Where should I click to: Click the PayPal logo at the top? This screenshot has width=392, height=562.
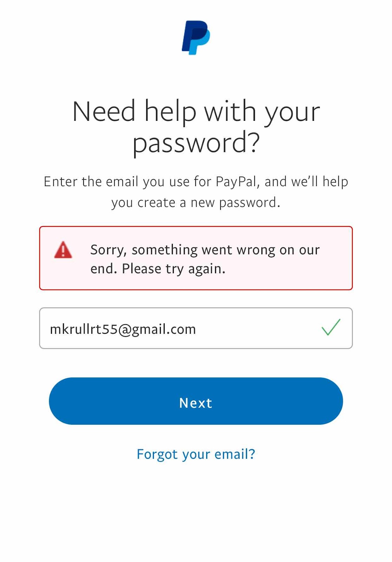tap(196, 38)
